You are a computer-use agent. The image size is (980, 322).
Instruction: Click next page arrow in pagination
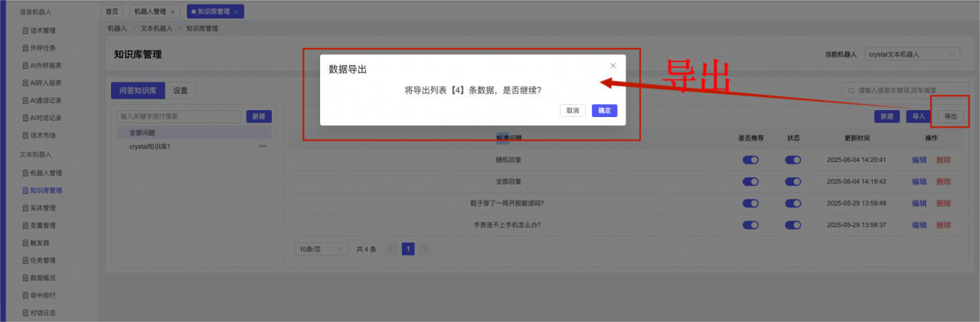point(426,249)
